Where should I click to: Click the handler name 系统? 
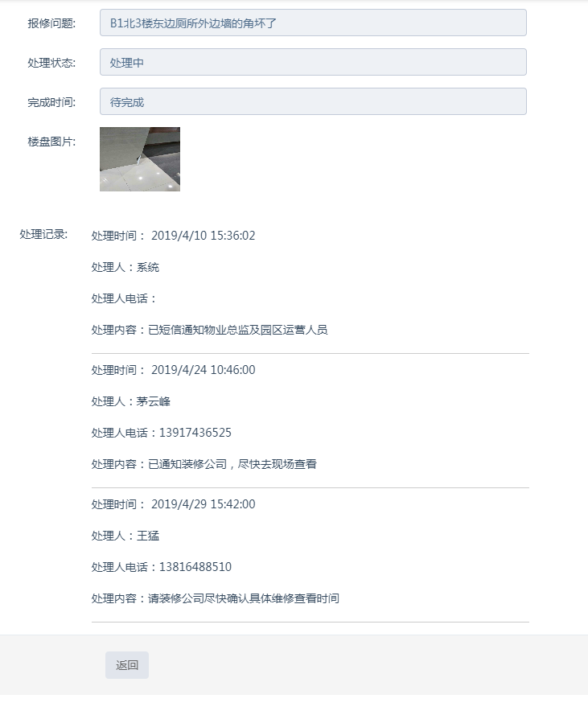coord(148,267)
